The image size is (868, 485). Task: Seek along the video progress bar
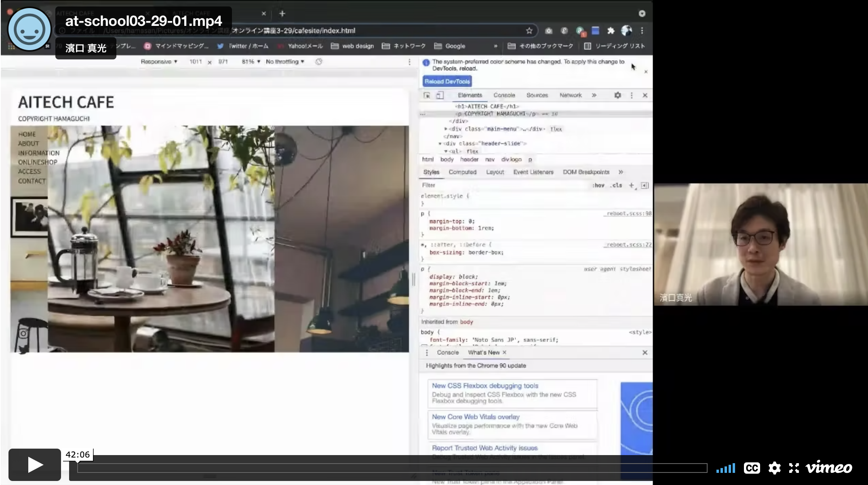(392, 468)
